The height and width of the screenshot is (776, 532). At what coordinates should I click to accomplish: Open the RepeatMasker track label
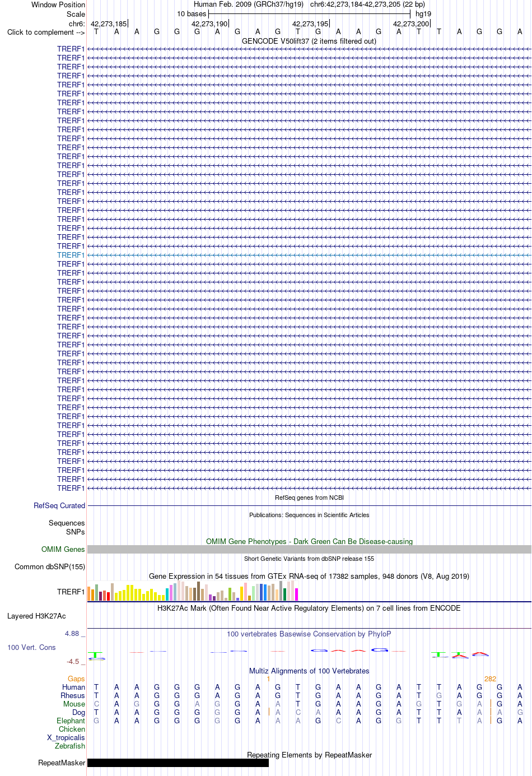coord(62,763)
